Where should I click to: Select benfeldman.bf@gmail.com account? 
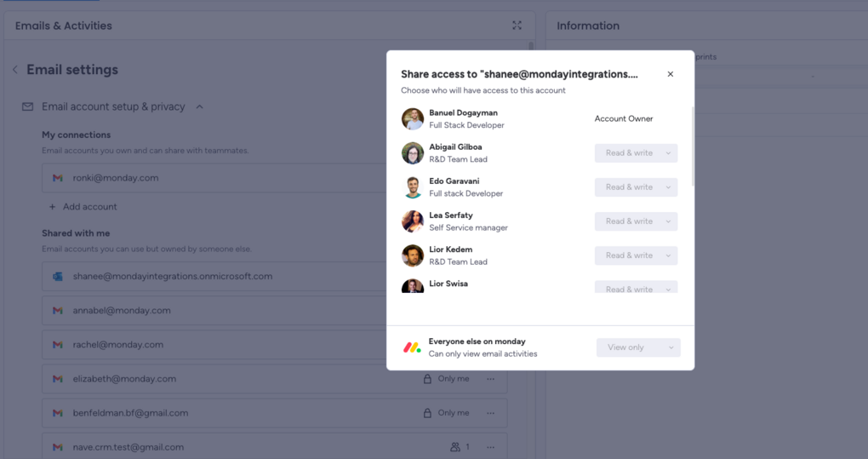275,413
